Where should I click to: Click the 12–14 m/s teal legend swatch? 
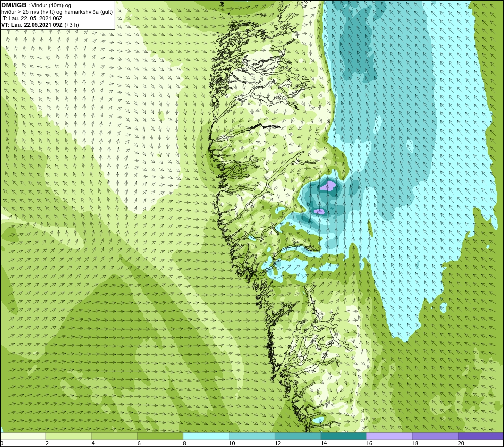pos(298,436)
